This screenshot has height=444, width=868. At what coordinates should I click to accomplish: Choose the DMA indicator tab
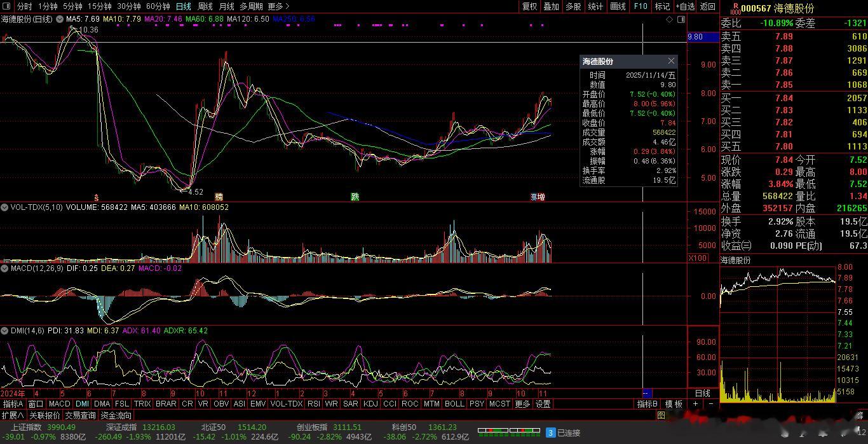pyautogui.click(x=102, y=404)
